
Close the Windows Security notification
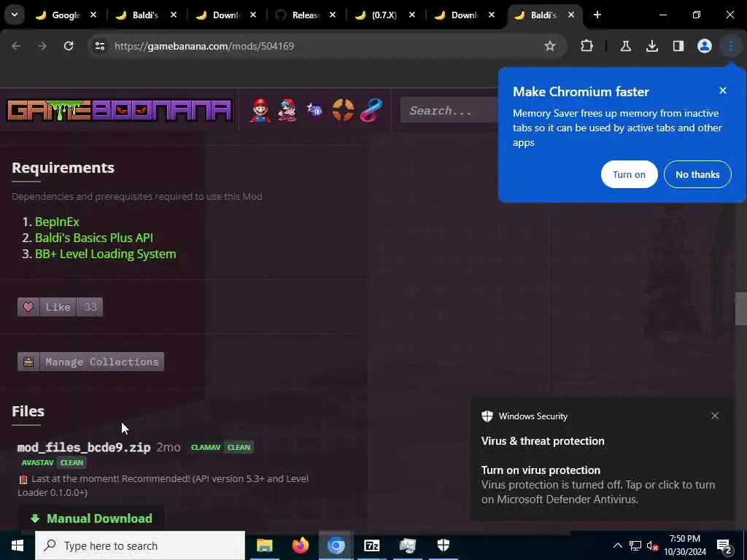[715, 416]
